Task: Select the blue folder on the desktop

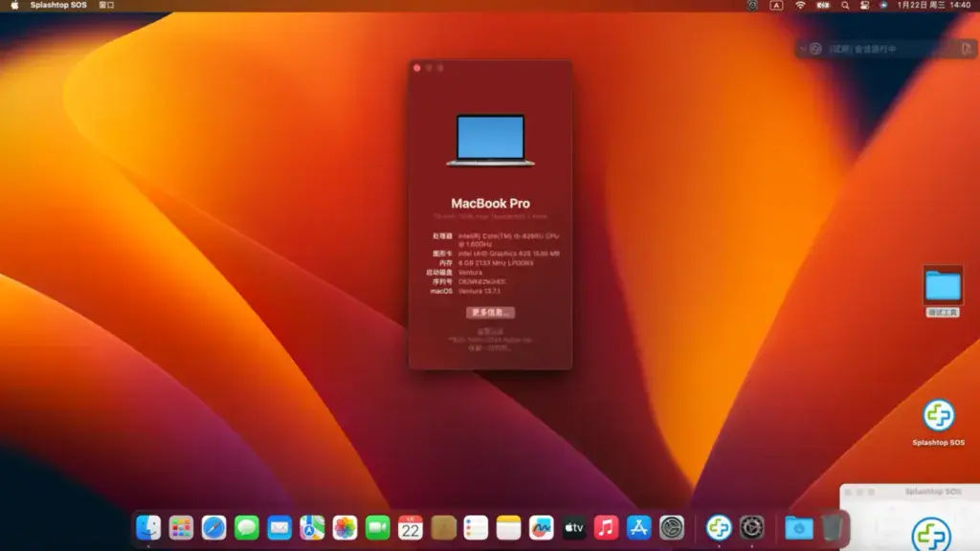Action: pos(943,286)
